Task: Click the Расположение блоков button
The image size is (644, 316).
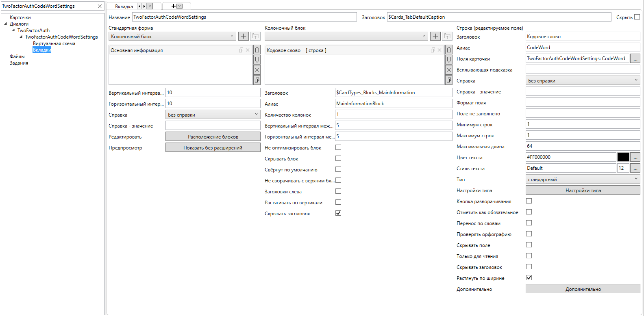Action: click(x=213, y=137)
